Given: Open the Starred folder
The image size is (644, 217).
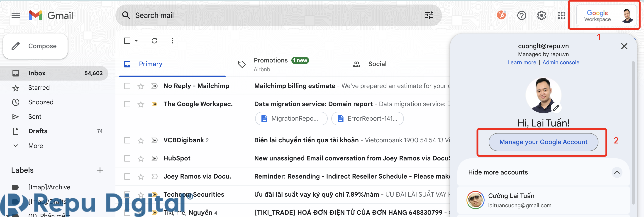Looking at the screenshot, I should [x=54, y=88].
